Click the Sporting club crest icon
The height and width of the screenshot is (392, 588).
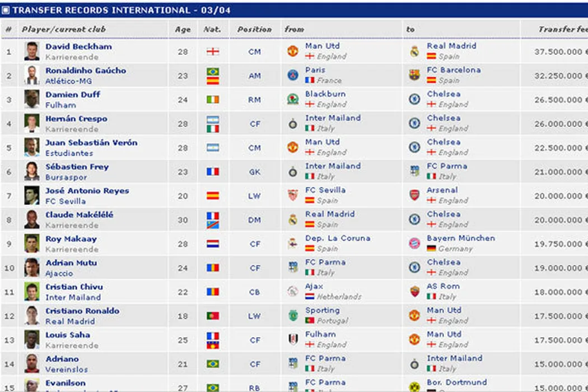pyautogui.click(x=293, y=316)
